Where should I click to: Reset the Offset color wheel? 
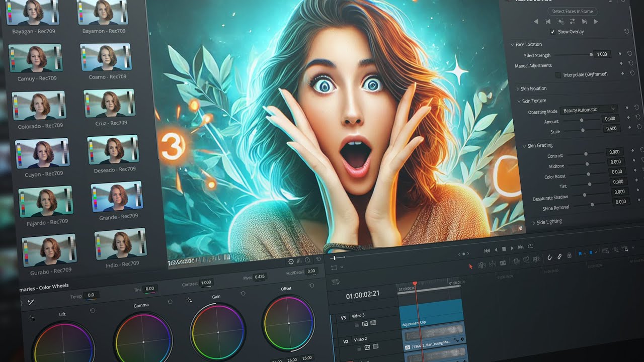click(312, 286)
